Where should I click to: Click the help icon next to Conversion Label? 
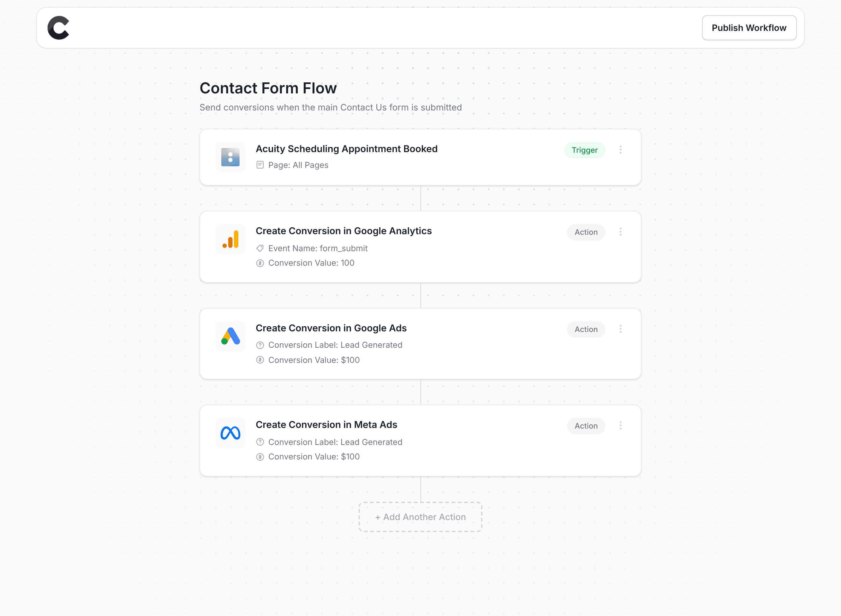click(260, 345)
